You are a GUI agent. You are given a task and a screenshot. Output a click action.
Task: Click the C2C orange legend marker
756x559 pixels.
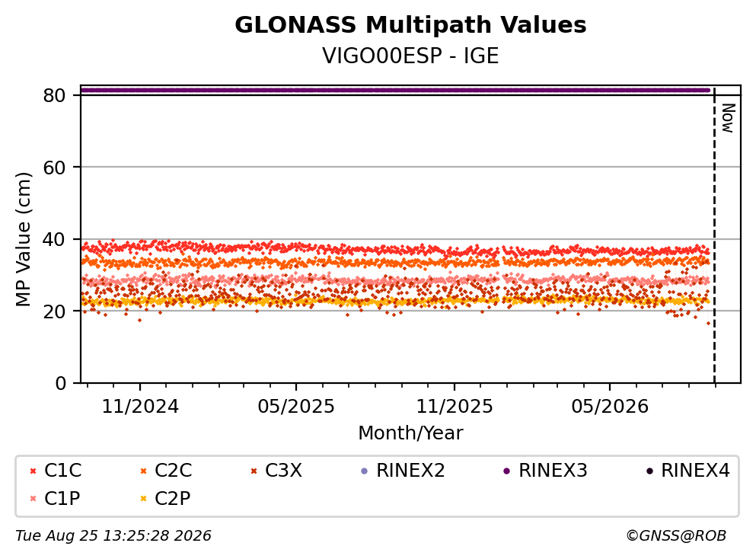coord(143,471)
